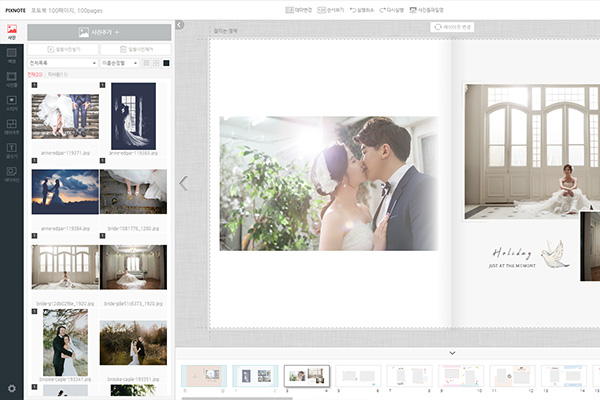Collapse the page thumbnail strip with the chevron
600x400 pixels.
(x=452, y=352)
